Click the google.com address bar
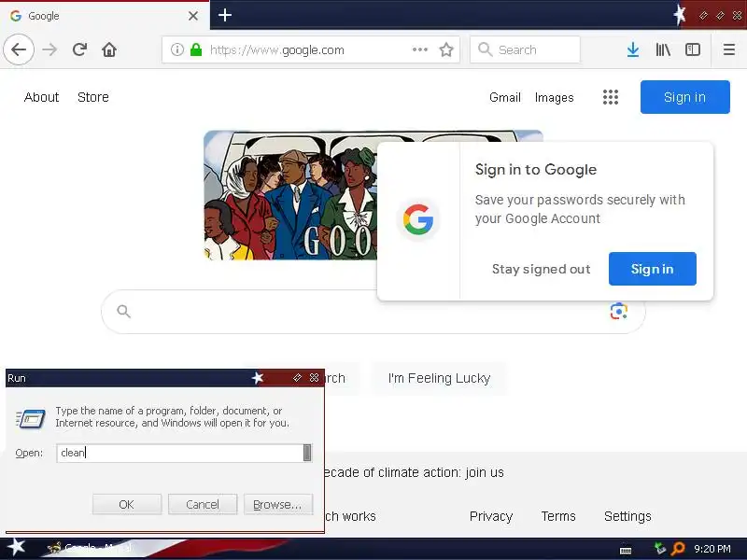747x560 pixels. (311, 49)
